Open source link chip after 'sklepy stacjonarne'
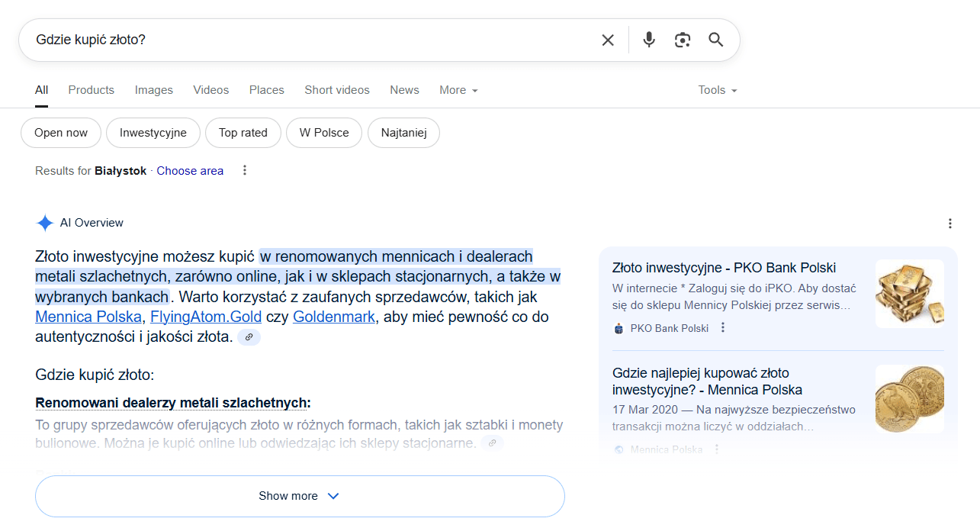 (x=493, y=443)
